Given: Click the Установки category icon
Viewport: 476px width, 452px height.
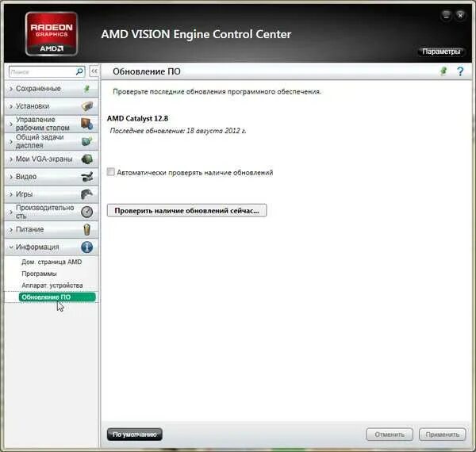Looking at the screenshot, I should tap(87, 106).
